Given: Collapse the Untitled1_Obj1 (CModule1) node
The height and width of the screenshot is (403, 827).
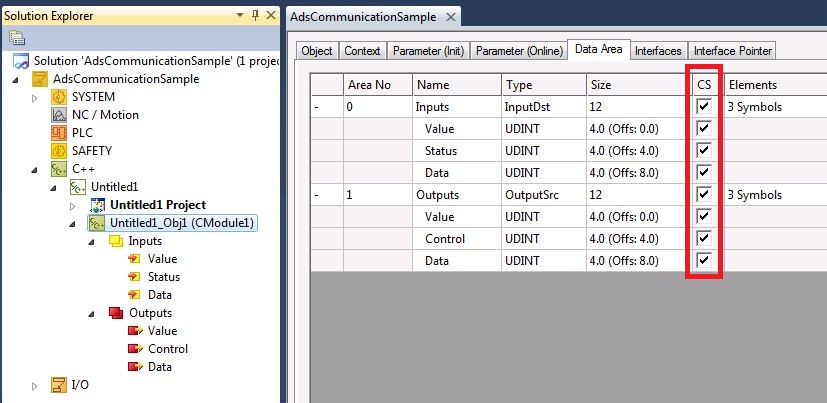Looking at the screenshot, I should pyautogui.click(x=73, y=224).
